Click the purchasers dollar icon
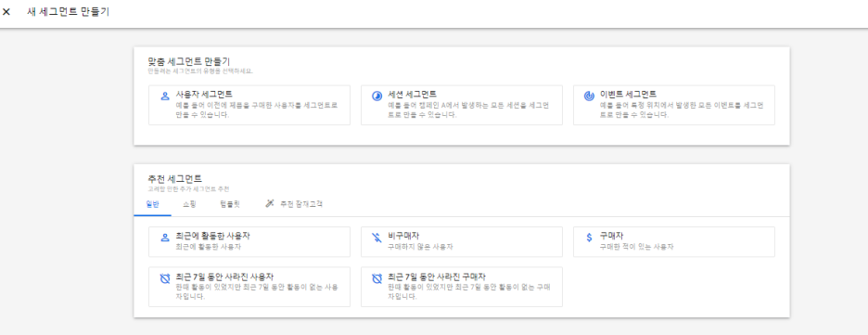 pyautogui.click(x=589, y=238)
